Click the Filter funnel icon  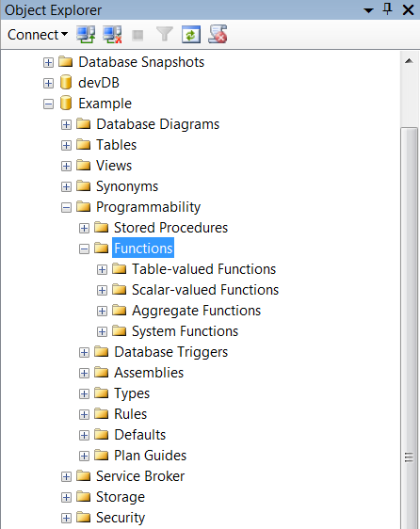[x=165, y=35]
